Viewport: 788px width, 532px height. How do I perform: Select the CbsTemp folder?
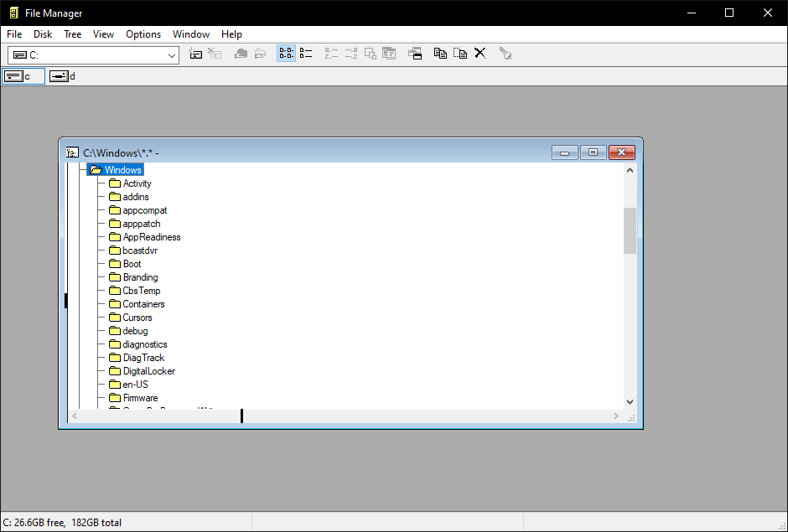[x=135, y=291]
